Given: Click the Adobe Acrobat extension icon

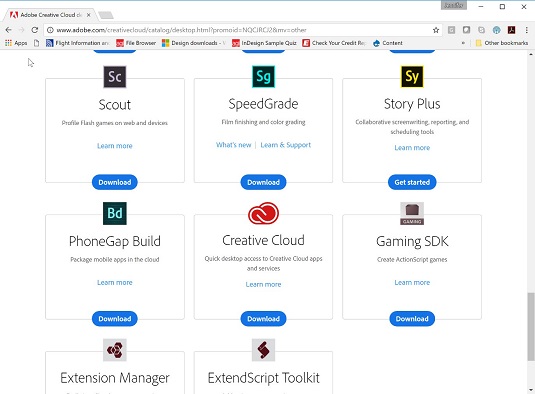Looking at the screenshot, I should tap(511, 30).
